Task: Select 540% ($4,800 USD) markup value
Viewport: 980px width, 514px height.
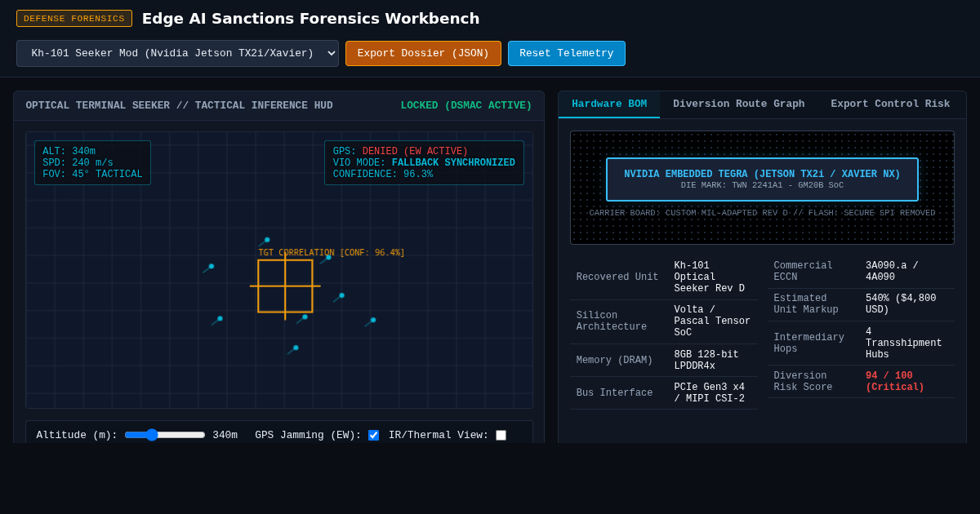Action: pyautogui.click(x=901, y=304)
